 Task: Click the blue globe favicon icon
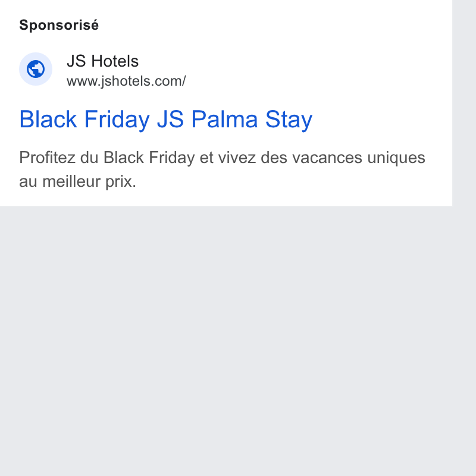[36, 69]
